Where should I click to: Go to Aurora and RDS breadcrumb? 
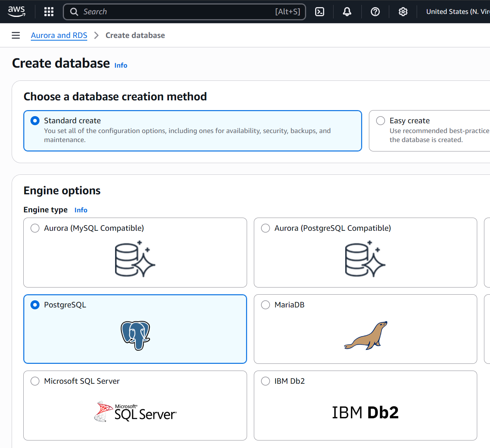click(x=59, y=35)
